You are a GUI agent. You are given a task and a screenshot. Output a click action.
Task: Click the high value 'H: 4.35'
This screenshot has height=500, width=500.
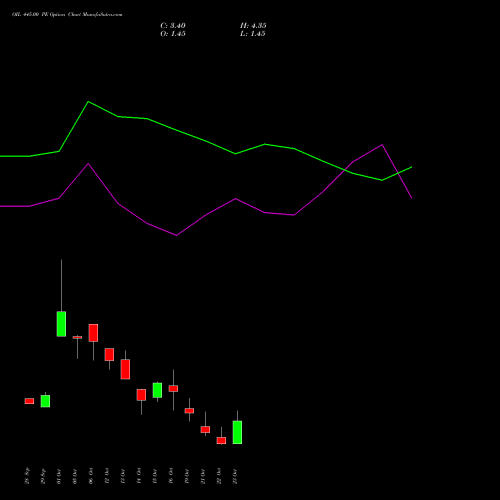click(253, 26)
